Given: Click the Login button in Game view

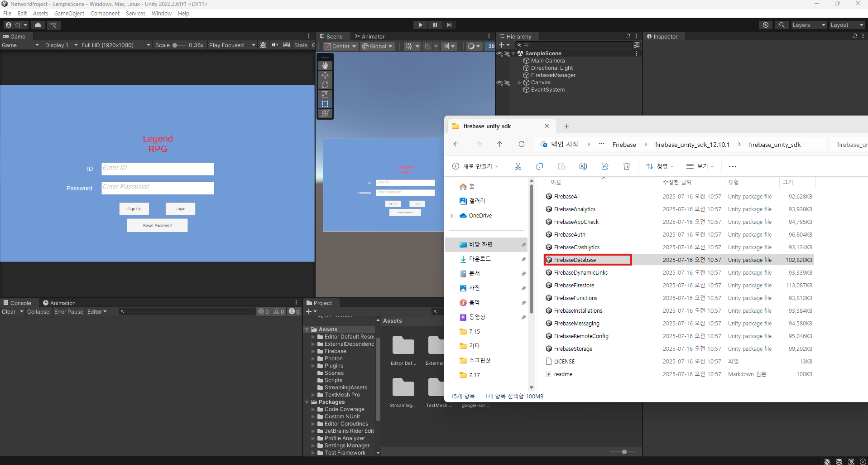Looking at the screenshot, I should [180, 209].
